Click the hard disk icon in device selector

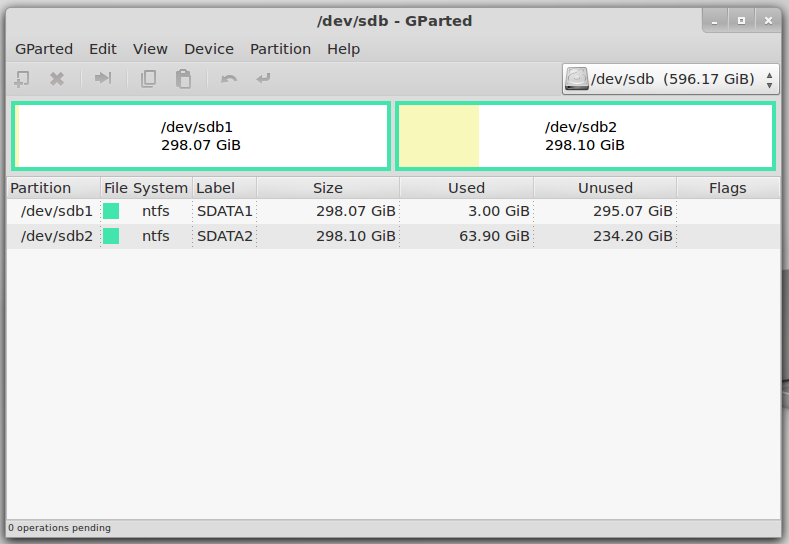coord(577,79)
